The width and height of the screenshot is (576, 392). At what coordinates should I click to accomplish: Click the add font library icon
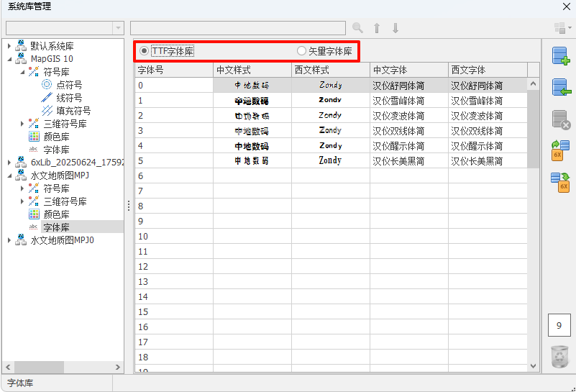pos(560,56)
